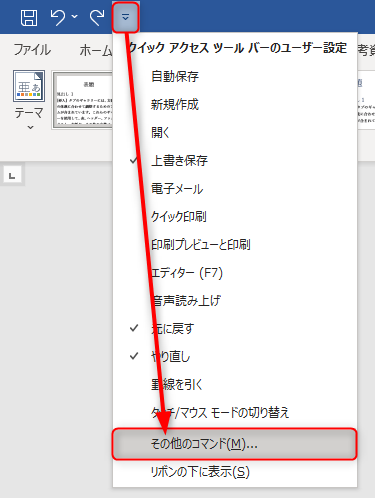Image resolution: width=375 pixels, height=498 pixels.
Task: Open the Undo history dropdown arrow
Action: click(75, 16)
